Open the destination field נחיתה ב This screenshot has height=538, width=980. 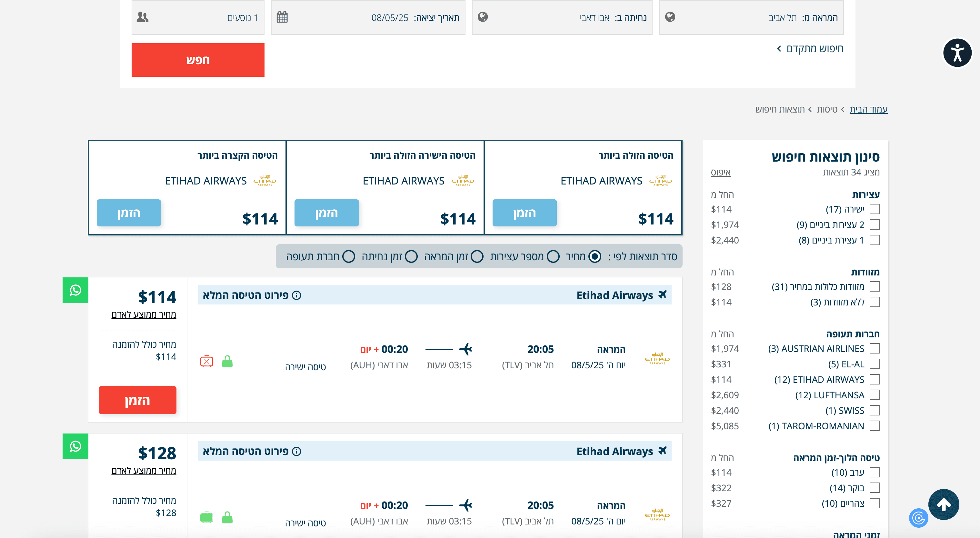(562, 17)
